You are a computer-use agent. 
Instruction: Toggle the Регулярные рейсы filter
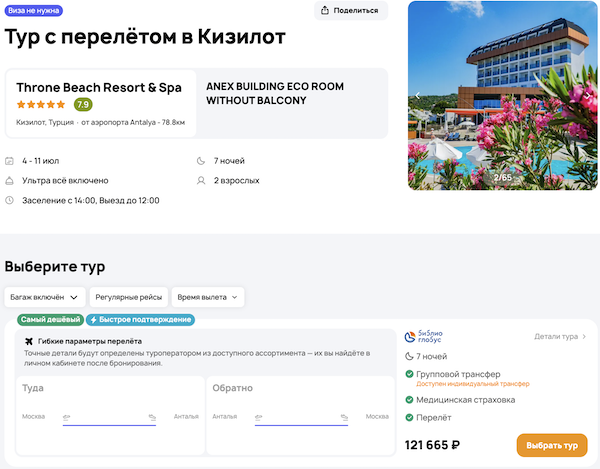(x=126, y=297)
